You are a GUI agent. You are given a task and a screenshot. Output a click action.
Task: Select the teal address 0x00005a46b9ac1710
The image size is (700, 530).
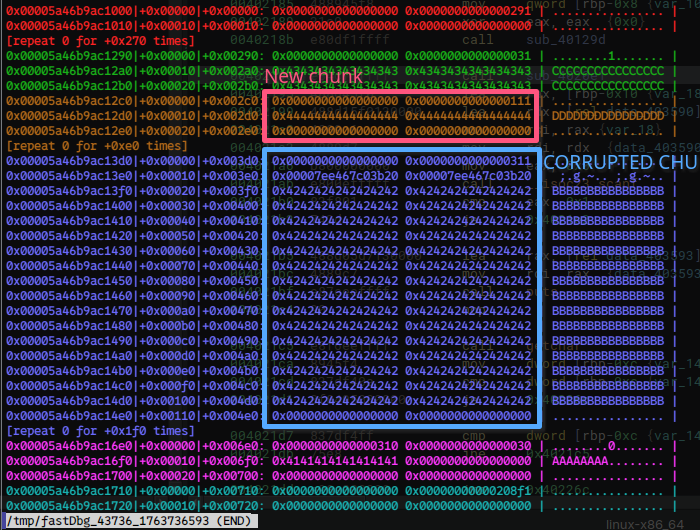69,491
